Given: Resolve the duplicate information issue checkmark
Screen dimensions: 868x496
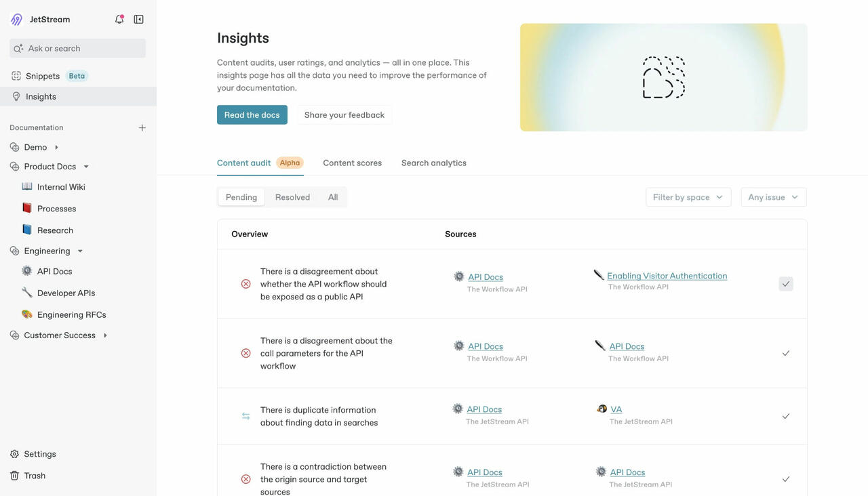Looking at the screenshot, I should [x=786, y=416].
